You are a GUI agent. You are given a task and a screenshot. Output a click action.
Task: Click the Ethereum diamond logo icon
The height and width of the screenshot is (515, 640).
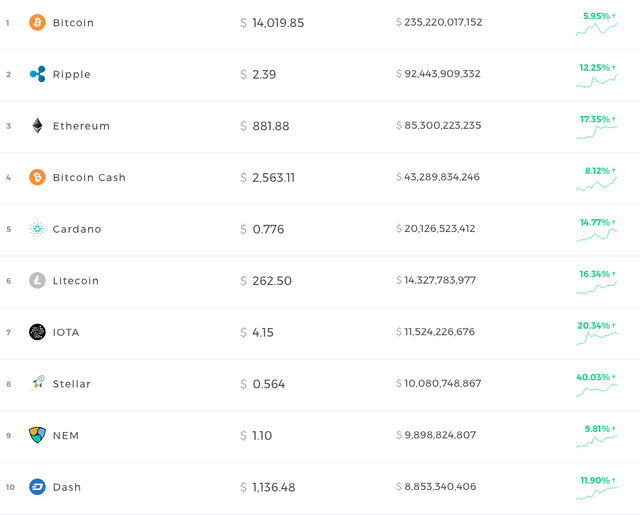click(x=37, y=126)
